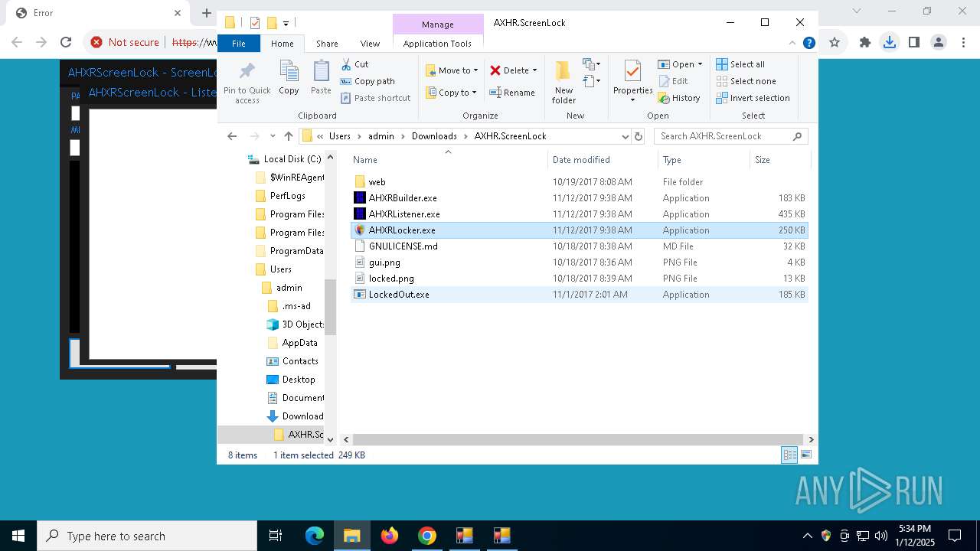Sort by Date modified column
The height and width of the screenshot is (551, 980).
pyautogui.click(x=603, y=160)
